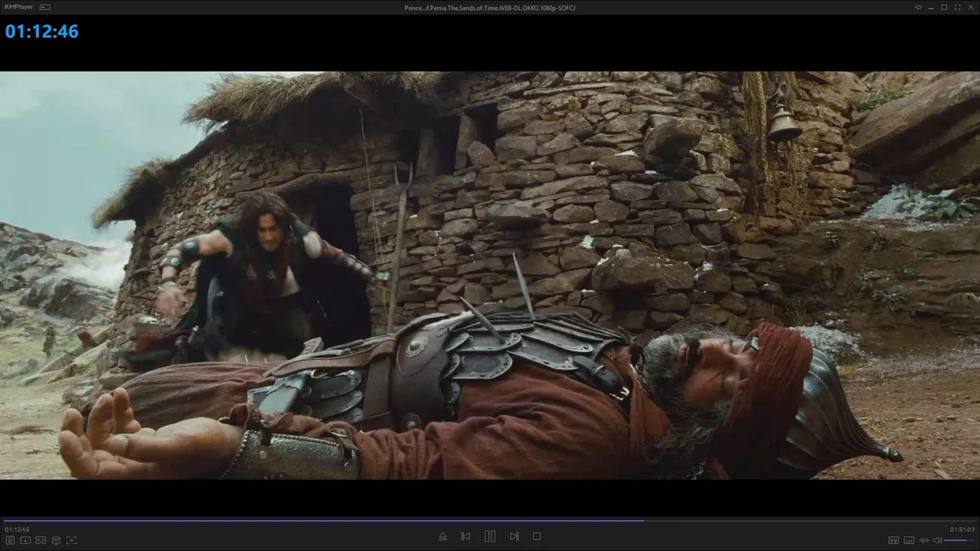Click the blue 01:12:46 on-screen time display
This screenshot has width=980, height=551.
42,31
